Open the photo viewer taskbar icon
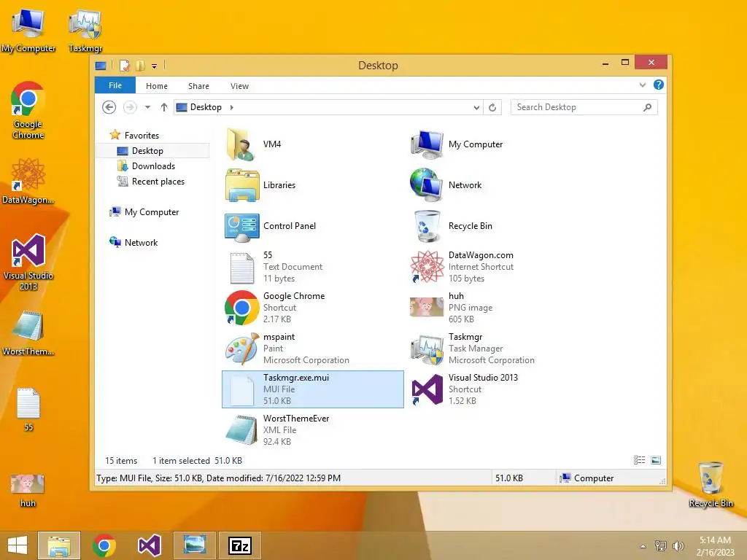 point(195,545)
